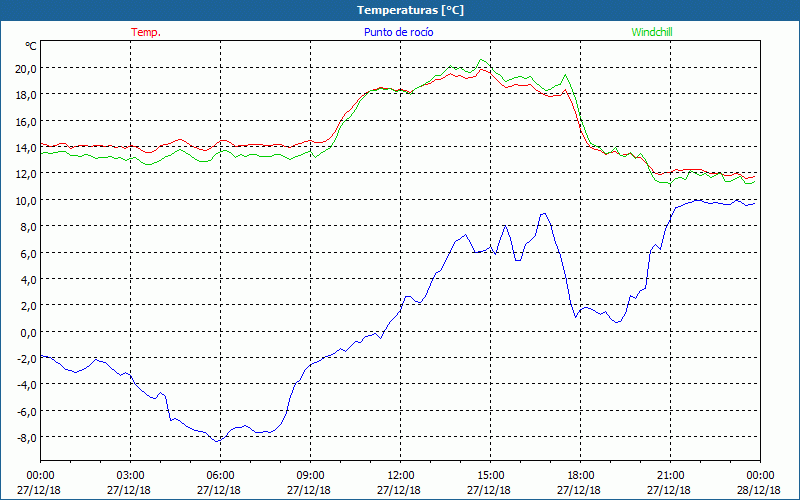This screenshot has width=800, height=500.
Task: Click the °C unit label on the axis
Action: coord(31,46)
